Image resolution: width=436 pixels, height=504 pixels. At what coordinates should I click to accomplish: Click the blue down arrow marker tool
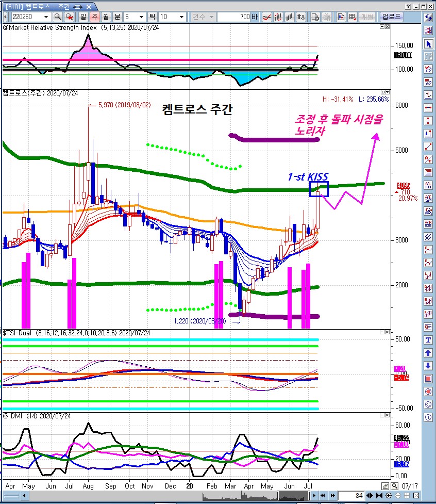click(x=428, y=366)
